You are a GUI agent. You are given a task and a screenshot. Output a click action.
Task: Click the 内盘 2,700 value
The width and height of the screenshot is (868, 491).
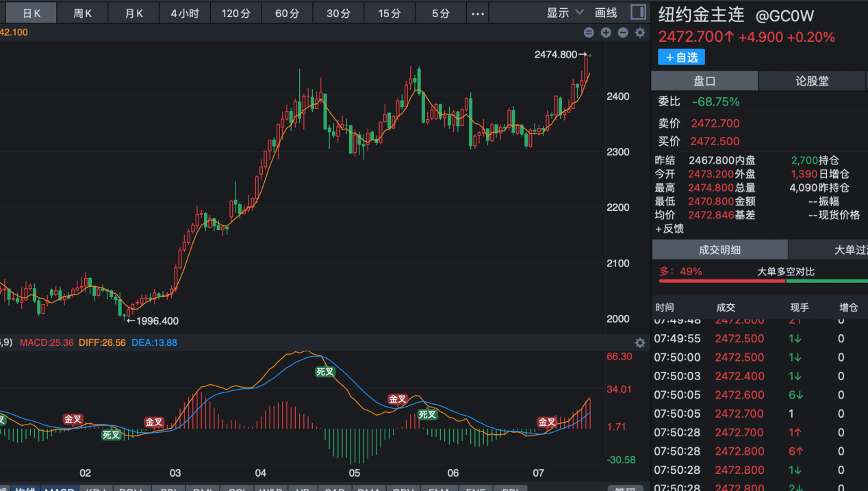click(x=804, y=160)
